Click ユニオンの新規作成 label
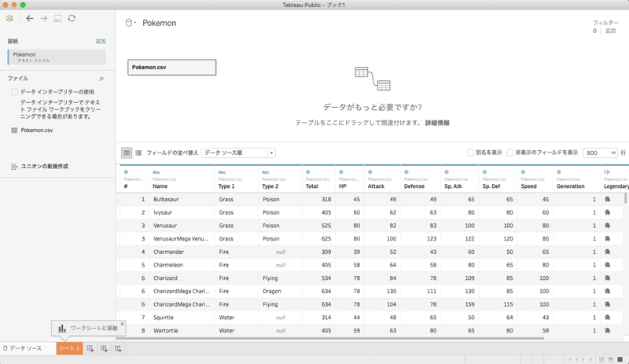The image size is (629, 364). click(x=45, y=167)
